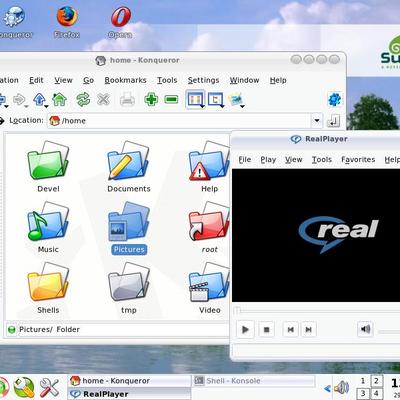This screenshot has height=400, width=400.
Task: Skip to next clip in RealPlayer
Action: point(309,330)
